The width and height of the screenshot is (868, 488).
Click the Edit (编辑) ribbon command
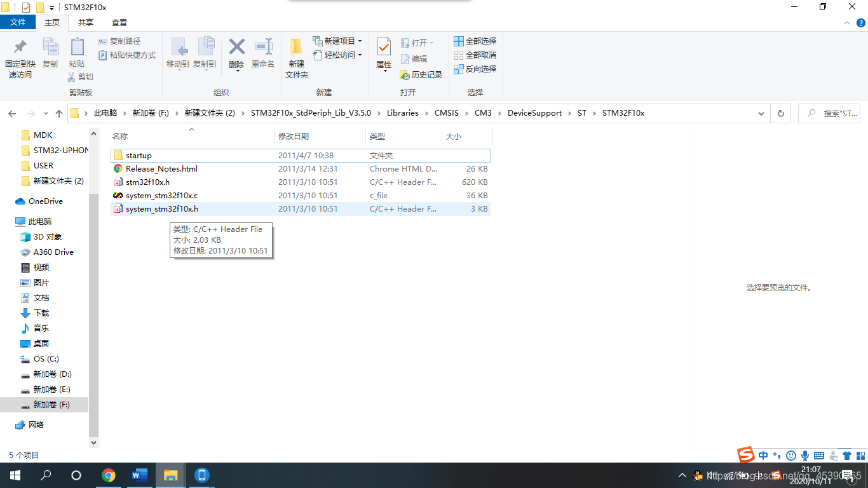(x=414, y=58)
